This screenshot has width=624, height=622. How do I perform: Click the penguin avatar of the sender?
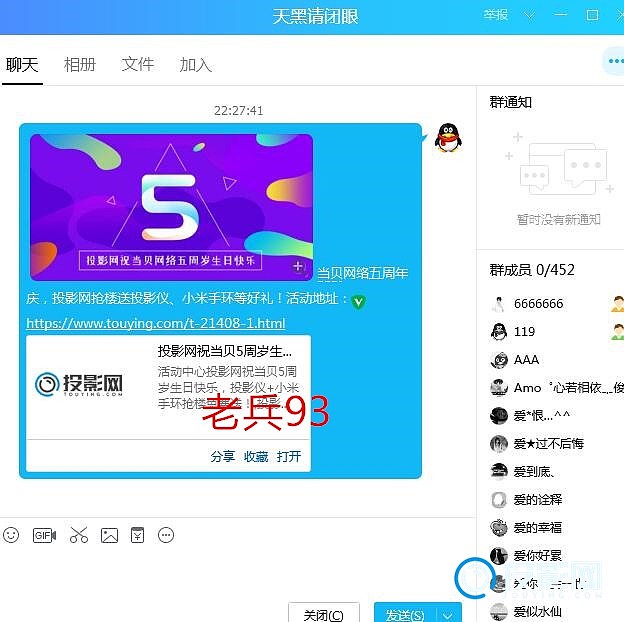449,139
